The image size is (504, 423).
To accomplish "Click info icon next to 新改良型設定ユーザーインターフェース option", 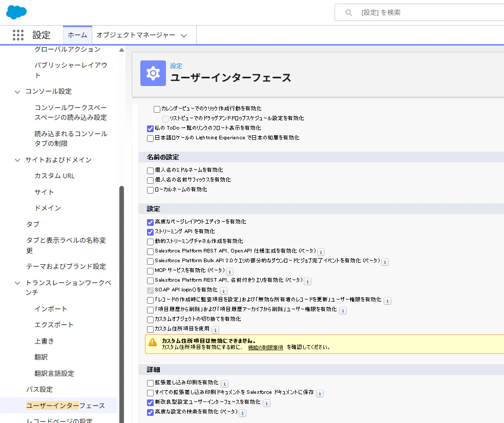I will [266, 403].
